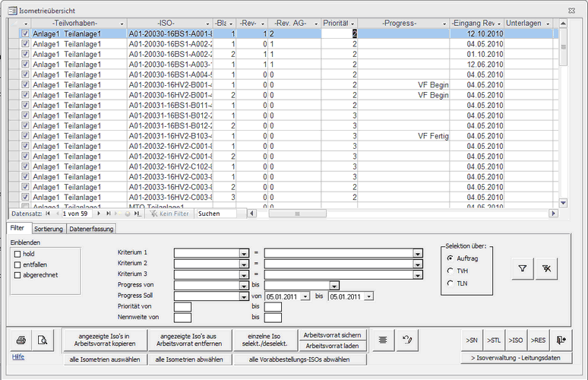Enable the 'hold' checkbox
The height and width of the screenshot is (380, 588).
click(18, 253)
